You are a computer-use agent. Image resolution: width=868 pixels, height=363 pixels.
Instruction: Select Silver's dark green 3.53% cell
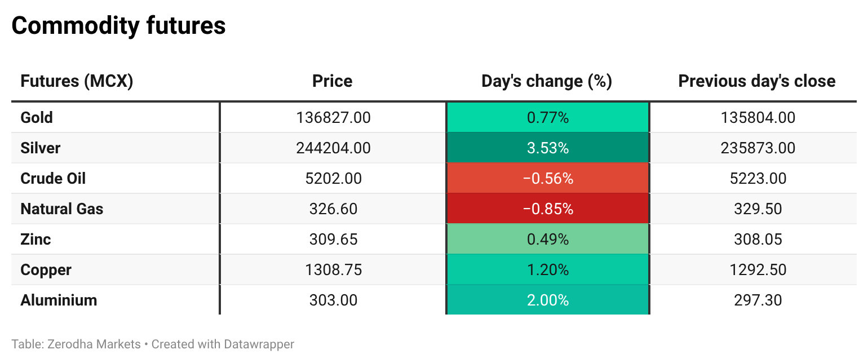tap(547, 148)
